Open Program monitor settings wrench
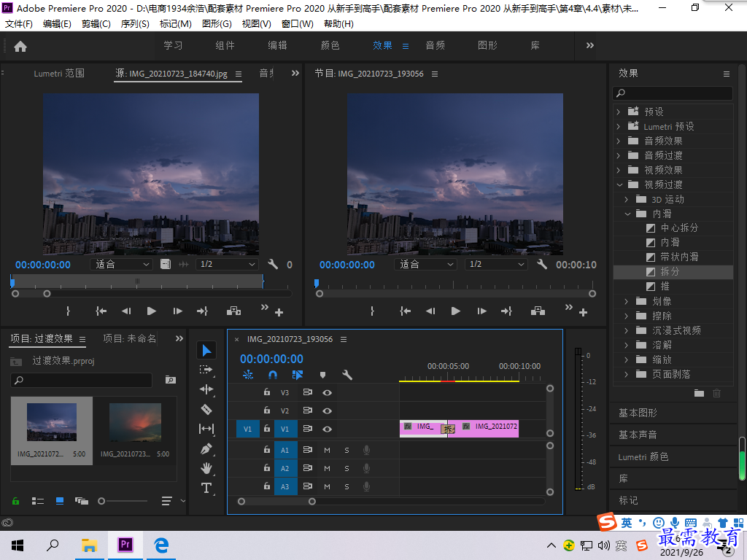Viewport: 747px width, 560px height. pyautogui.click(x=542, y=264)
